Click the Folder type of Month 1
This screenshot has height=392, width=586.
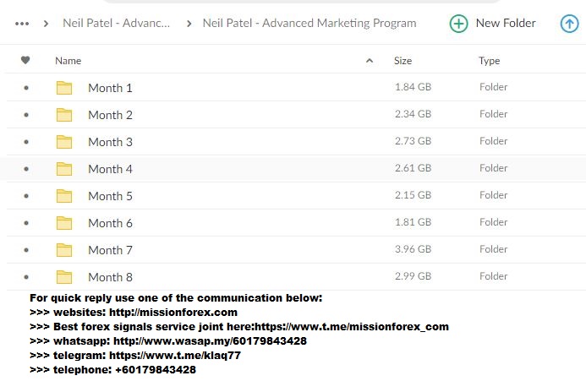click(x=493, y=87)
